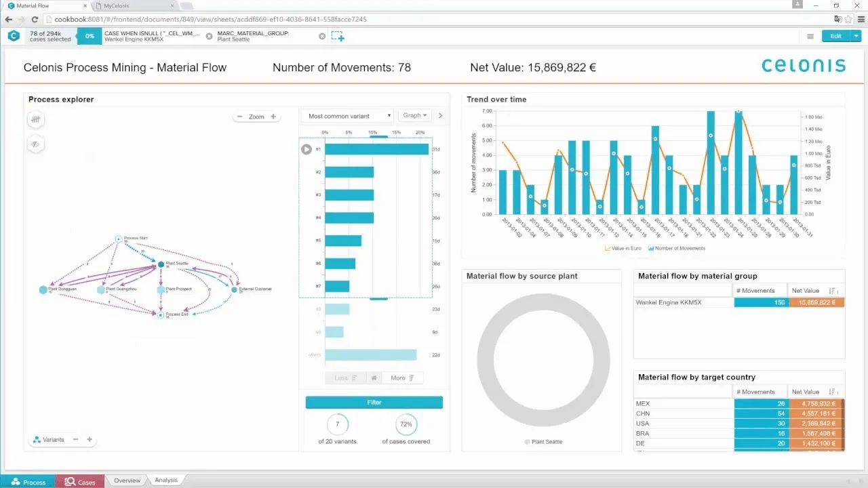Open the Most common variant dropdown

[x=347, y=116]
